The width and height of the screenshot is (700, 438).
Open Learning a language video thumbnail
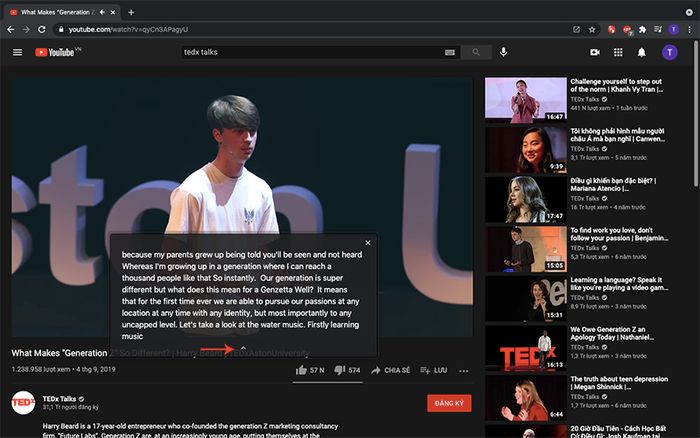(x=526, y=298)
